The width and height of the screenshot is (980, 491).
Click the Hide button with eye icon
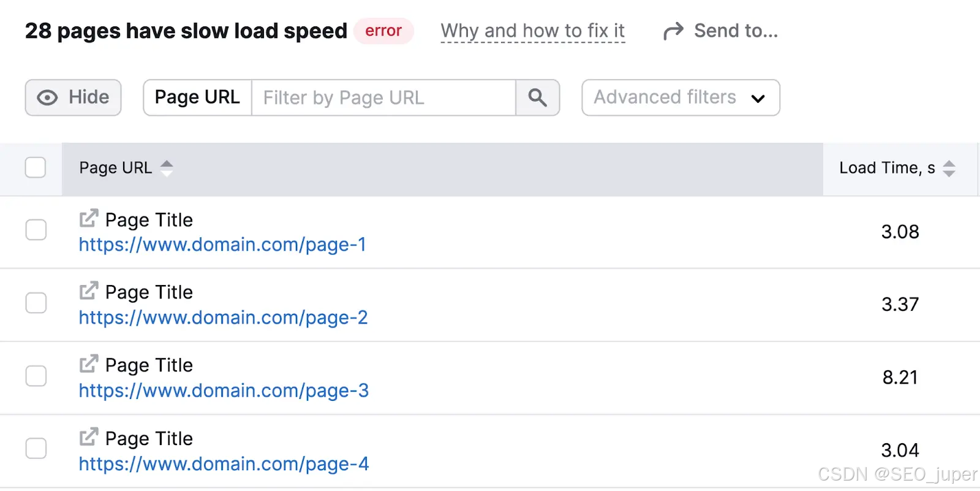pos(73,97)
